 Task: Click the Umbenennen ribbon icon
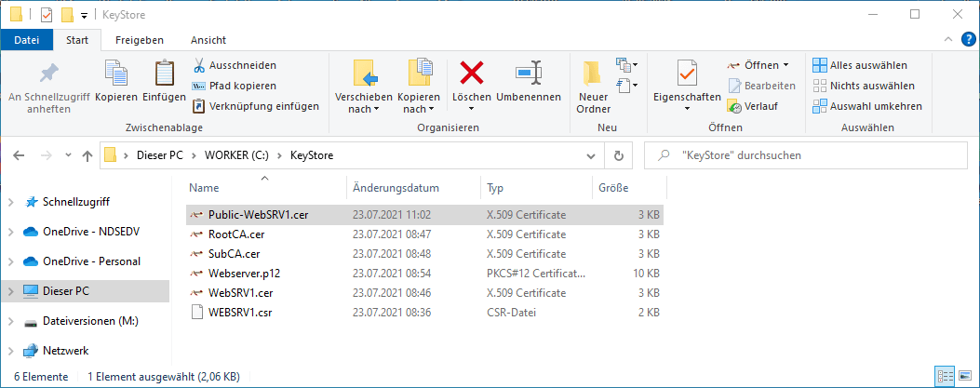528,73
